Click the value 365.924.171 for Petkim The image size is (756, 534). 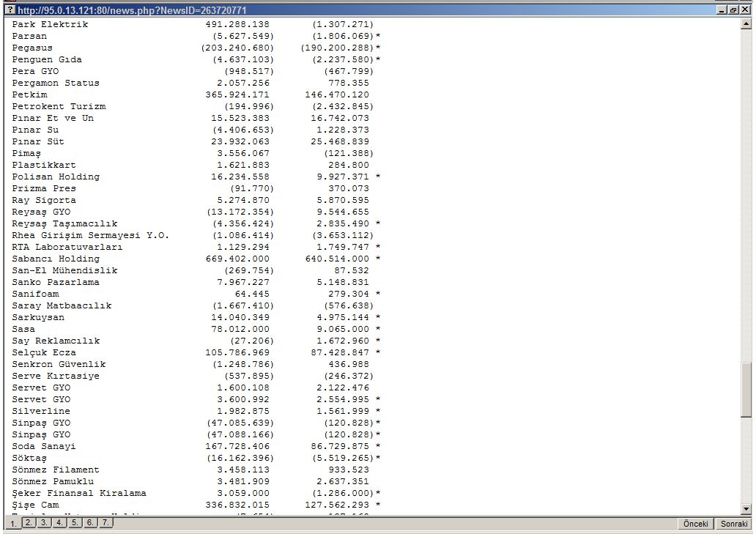click(237, 94)
